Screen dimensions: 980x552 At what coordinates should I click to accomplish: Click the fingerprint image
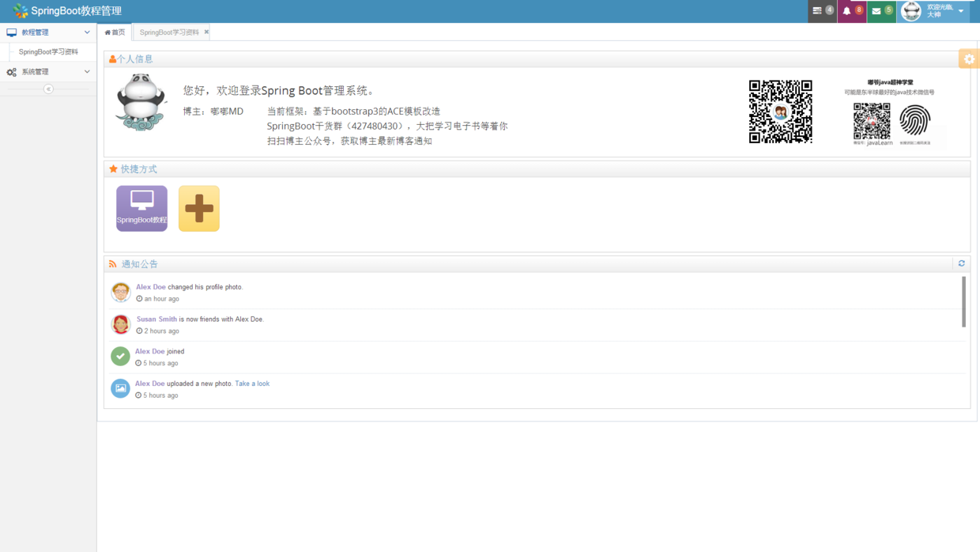[914, 121]
